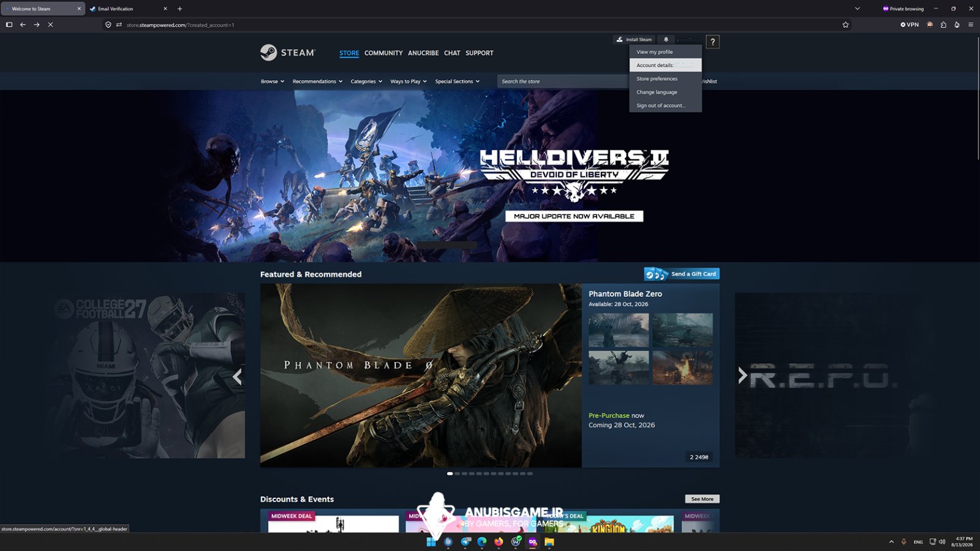Viewport: 980px width, 551px height.
Task: Bookmark this page with the star icon
Action: click(846, 24)
